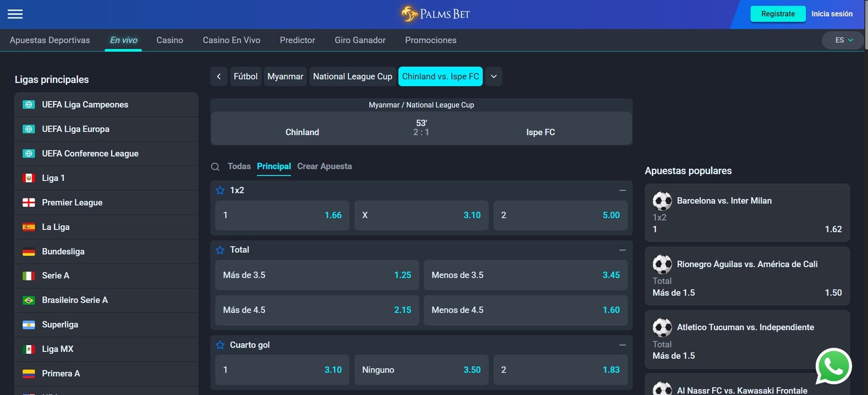Open the match selector dropdown arrow

point(494,77)
